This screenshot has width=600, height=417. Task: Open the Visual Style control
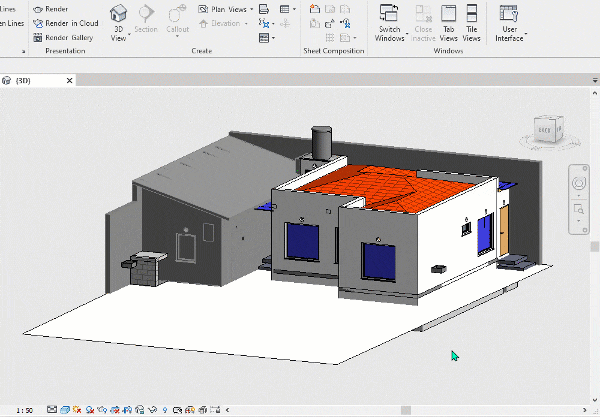(x=65, y=410)
